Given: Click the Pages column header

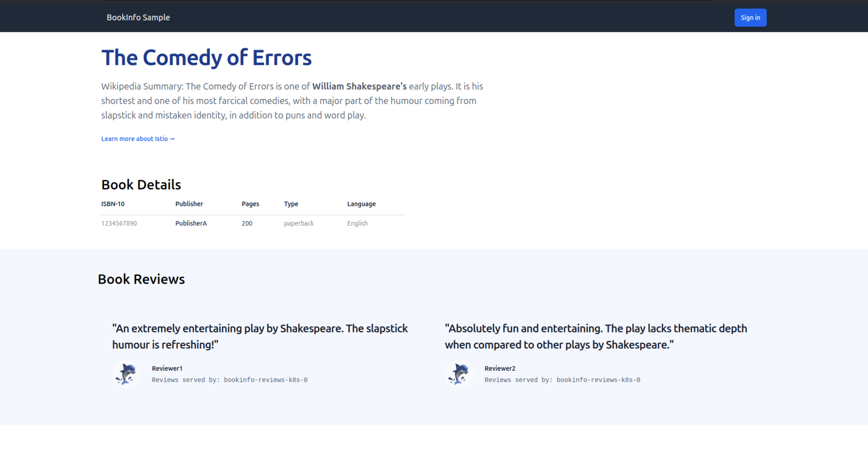Looking at the screenshot, I should [x=250, y=204].
